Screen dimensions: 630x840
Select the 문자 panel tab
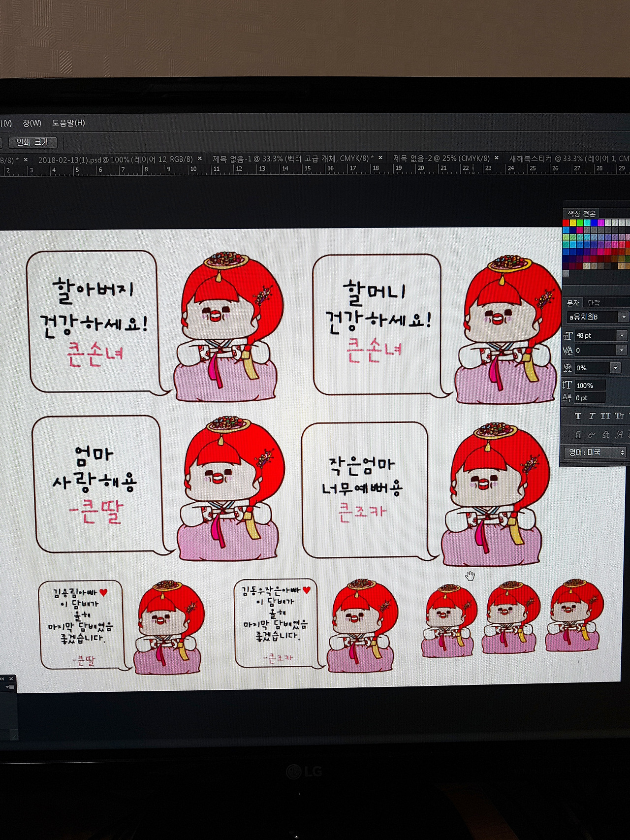click(x=573, y=303)
